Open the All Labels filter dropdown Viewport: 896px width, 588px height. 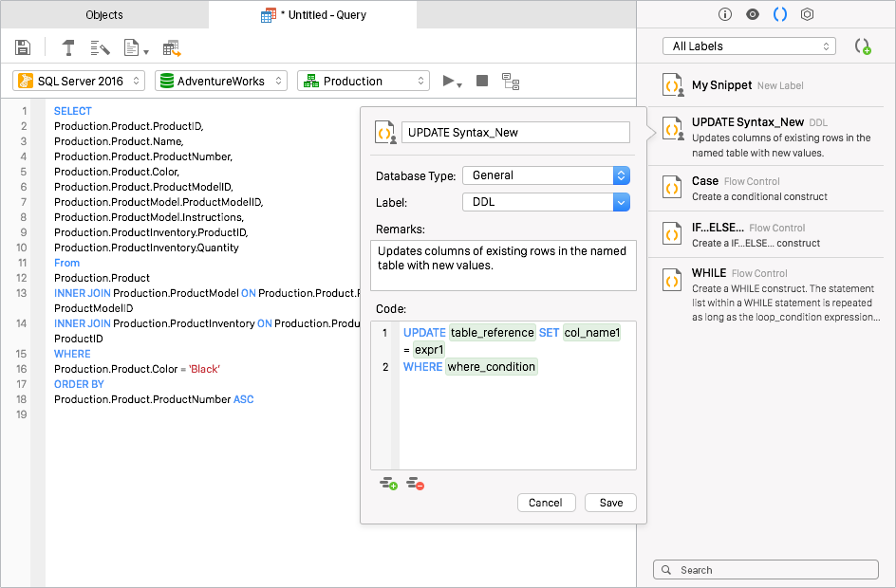coord(749,46)
